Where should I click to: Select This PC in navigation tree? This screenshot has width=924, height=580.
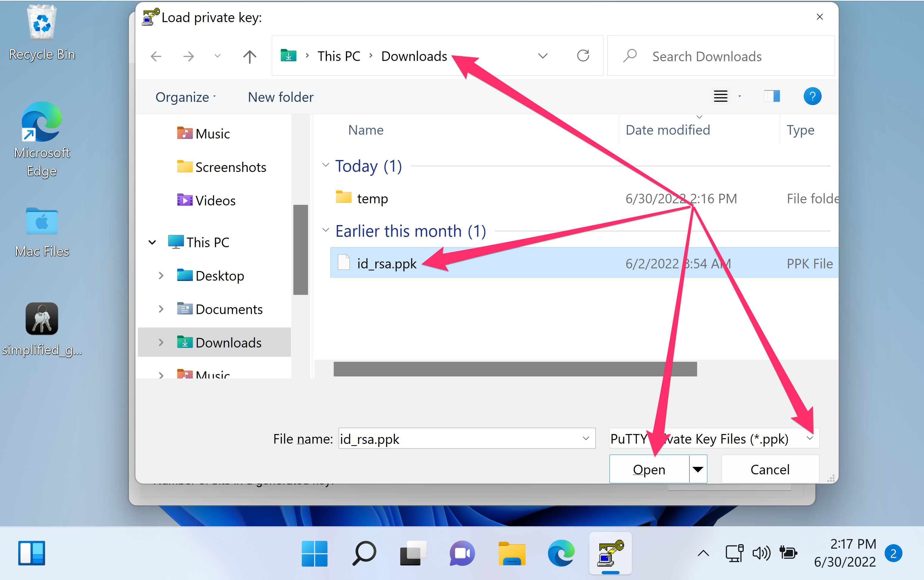[x=198, y=242]
